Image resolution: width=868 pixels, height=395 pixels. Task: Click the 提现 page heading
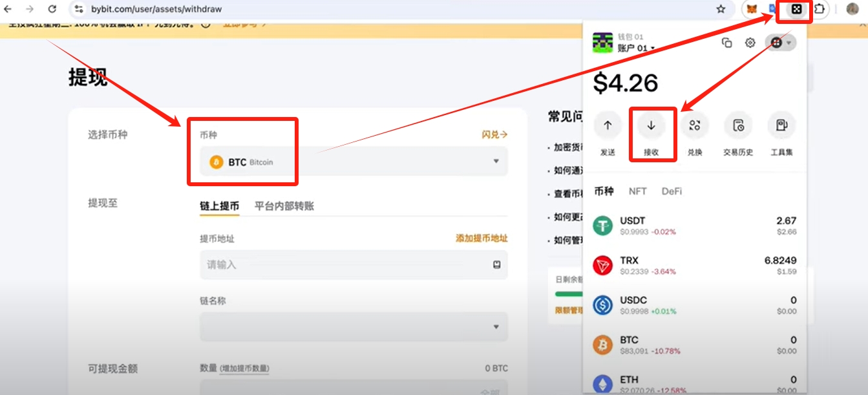coord(88,77)
